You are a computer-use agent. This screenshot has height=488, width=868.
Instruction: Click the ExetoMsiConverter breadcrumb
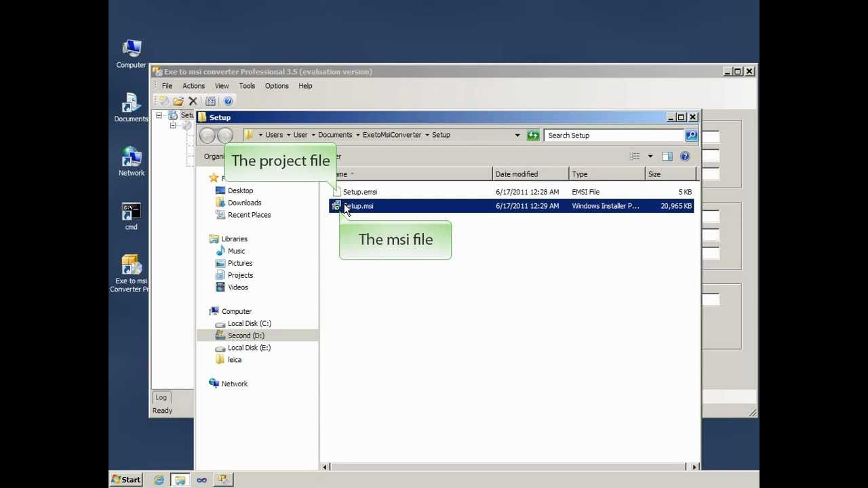click(x=392, y=135)
